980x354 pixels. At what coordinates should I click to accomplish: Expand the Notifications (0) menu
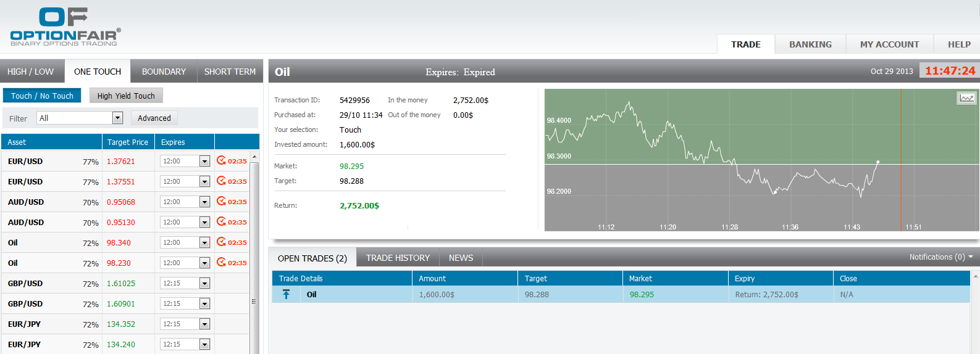(940, 257)
